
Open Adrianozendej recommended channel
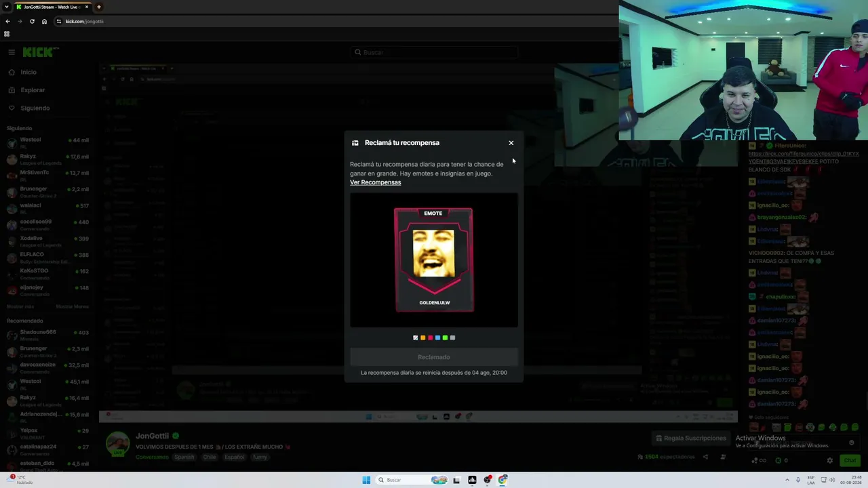pyautogui.click(x=49, y=417)
